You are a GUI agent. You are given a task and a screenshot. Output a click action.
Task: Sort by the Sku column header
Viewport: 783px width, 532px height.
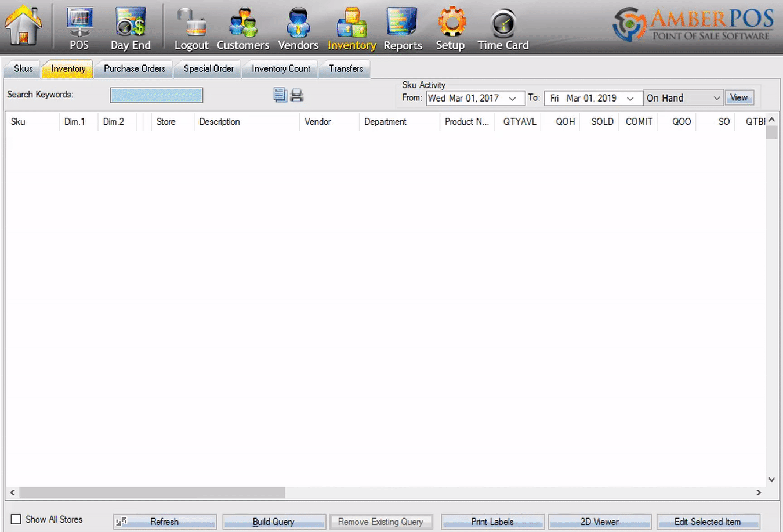[32, 122]
